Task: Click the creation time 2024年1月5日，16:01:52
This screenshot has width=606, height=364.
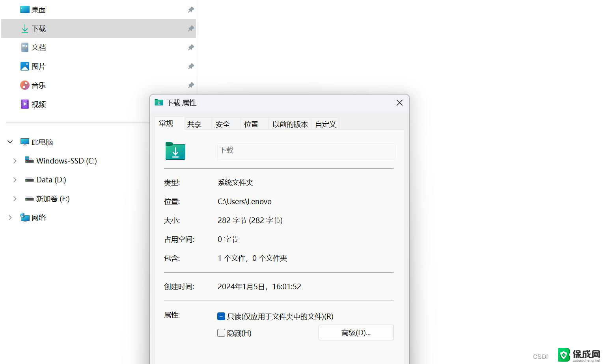Action: point(259,286)
